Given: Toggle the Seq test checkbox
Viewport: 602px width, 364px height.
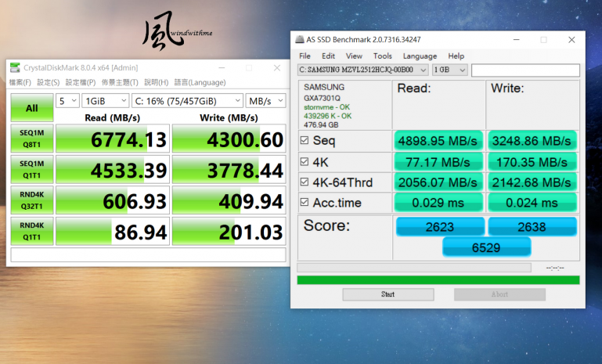Looking at the screenshot, I should [x=305, y=141].
